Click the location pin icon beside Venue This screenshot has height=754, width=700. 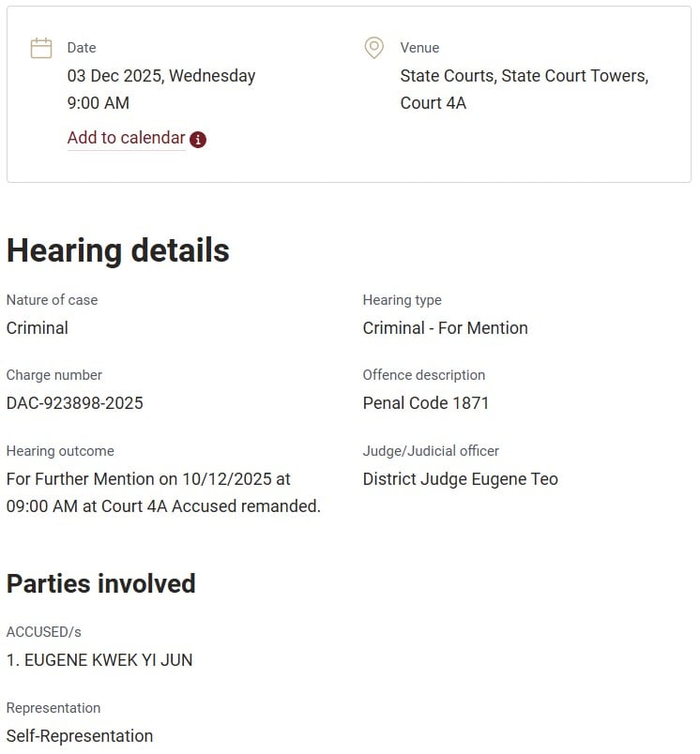click(x=374, y=48)
